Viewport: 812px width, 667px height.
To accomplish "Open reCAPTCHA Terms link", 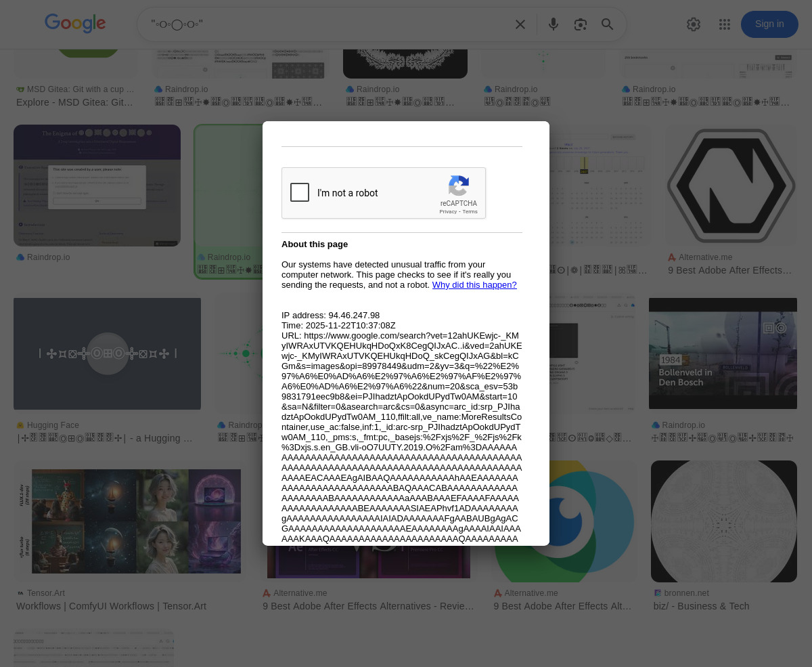I will pos(470,212).
